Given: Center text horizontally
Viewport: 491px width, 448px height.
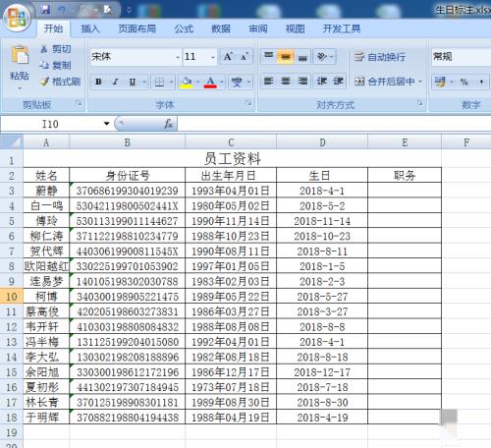Looking at the screenshot, I should 286,81.
